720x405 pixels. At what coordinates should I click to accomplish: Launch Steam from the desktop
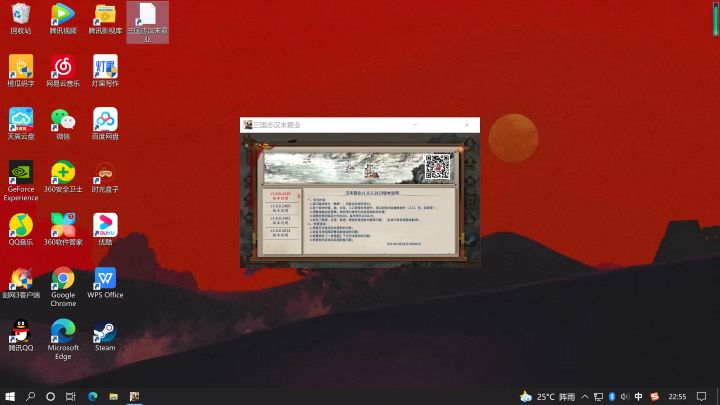pyautogui.click(x=105, y=335)
